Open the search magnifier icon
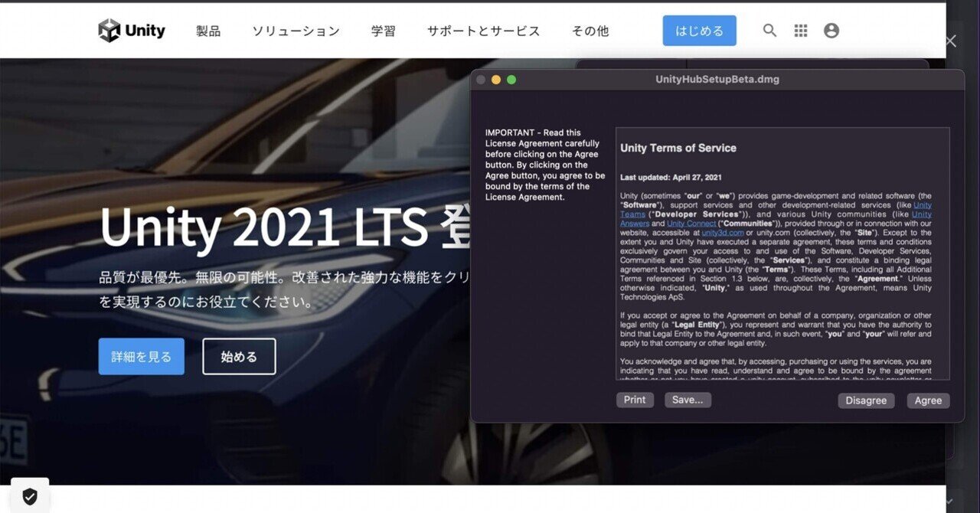This screenshot has width=980, height=513. point(770,31)
